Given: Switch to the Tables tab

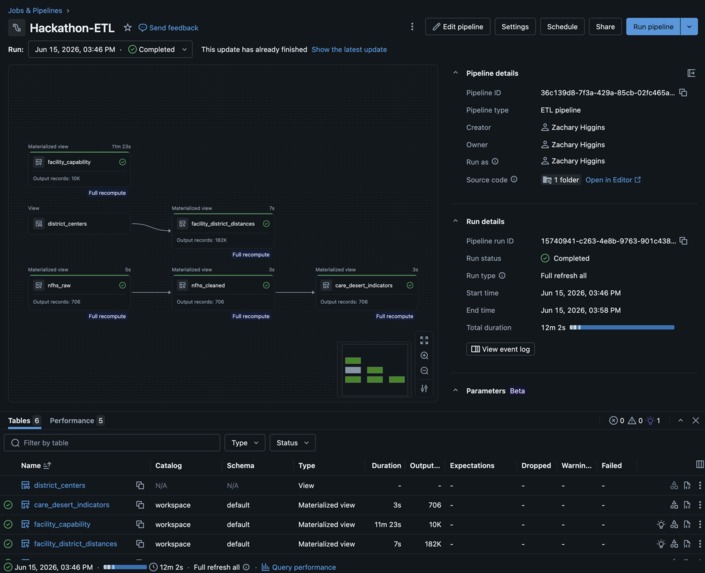Looking at the screenshot, I should [24, 421].
